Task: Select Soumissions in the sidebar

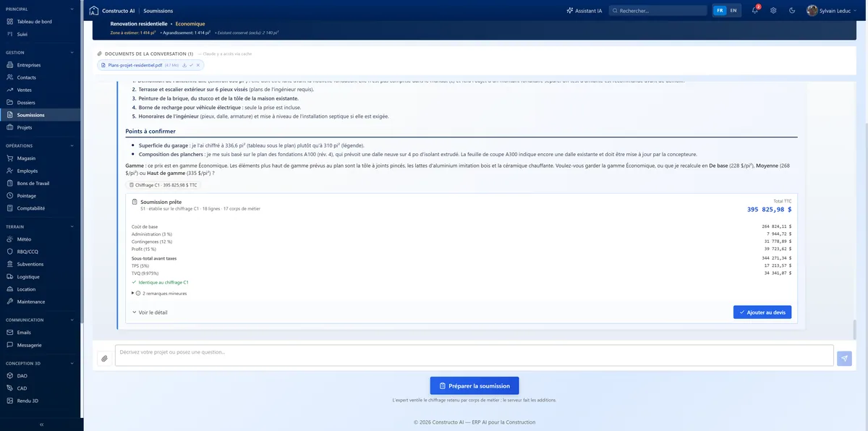Action: pos(41,115)
